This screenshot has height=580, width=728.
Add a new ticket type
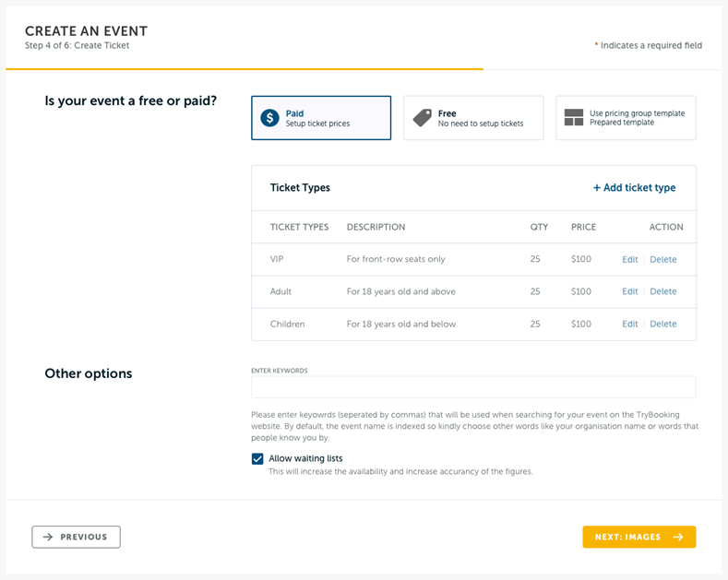(634, 187)
